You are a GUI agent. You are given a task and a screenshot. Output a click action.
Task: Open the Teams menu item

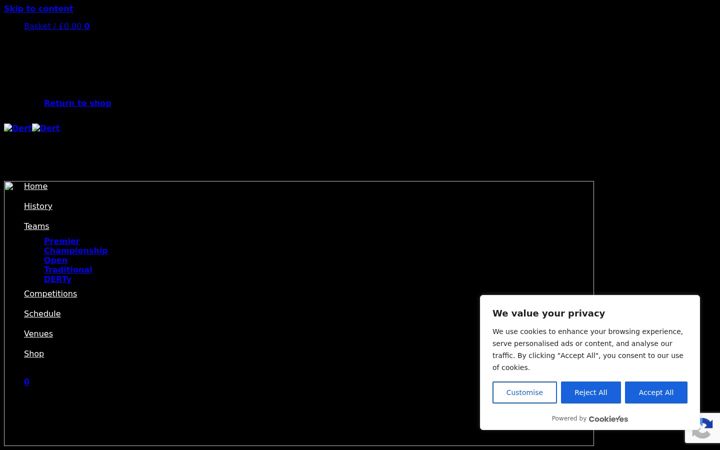(37, 226)
